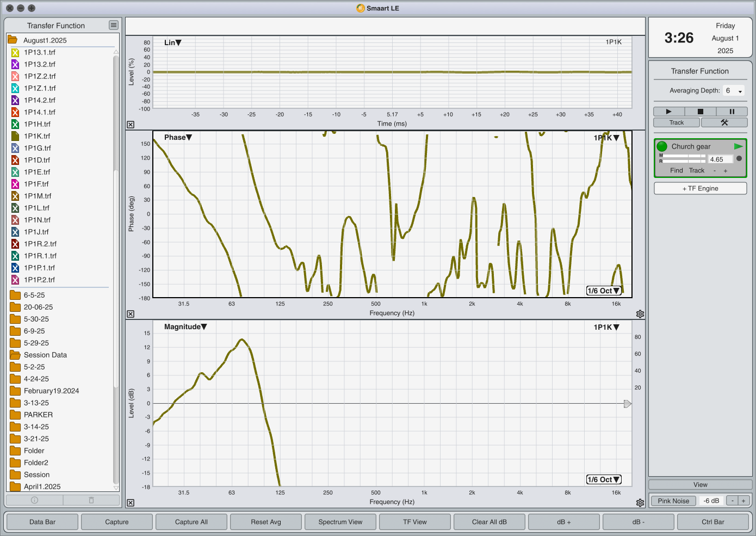The height and width of the screenshot is (536, 756).
Task: Click the 1P1N.trf trace icon
Action: 15,220
